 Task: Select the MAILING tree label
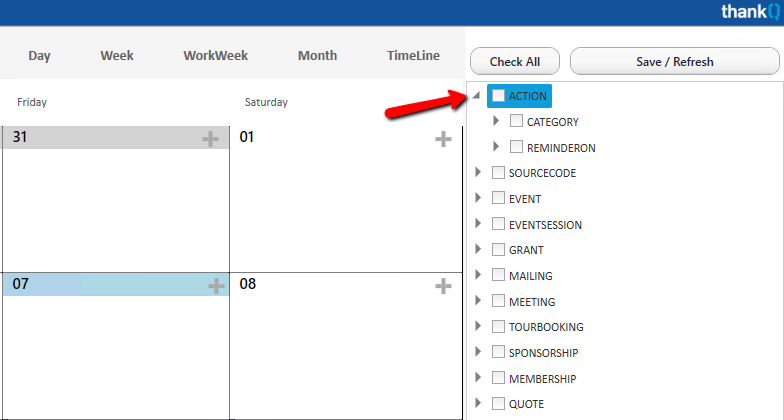pos(530,276)
